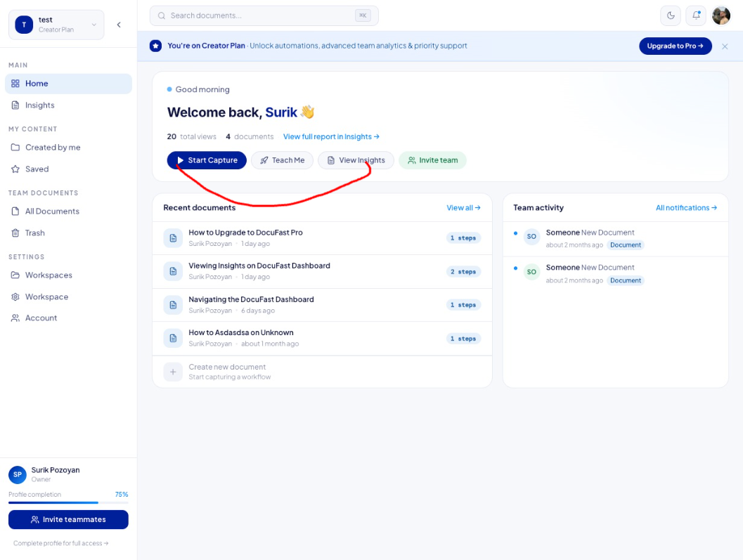Click the search magnifier icon

click(162, 15)
